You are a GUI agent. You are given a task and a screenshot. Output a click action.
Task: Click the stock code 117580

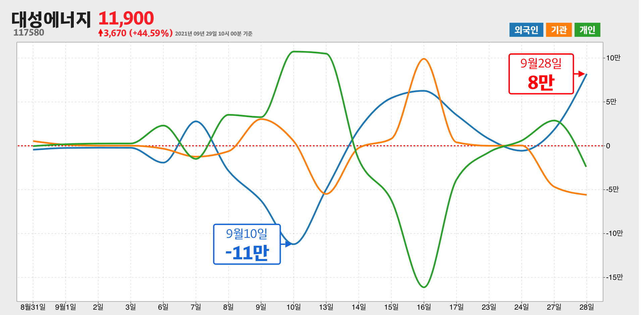coord(29,33)
